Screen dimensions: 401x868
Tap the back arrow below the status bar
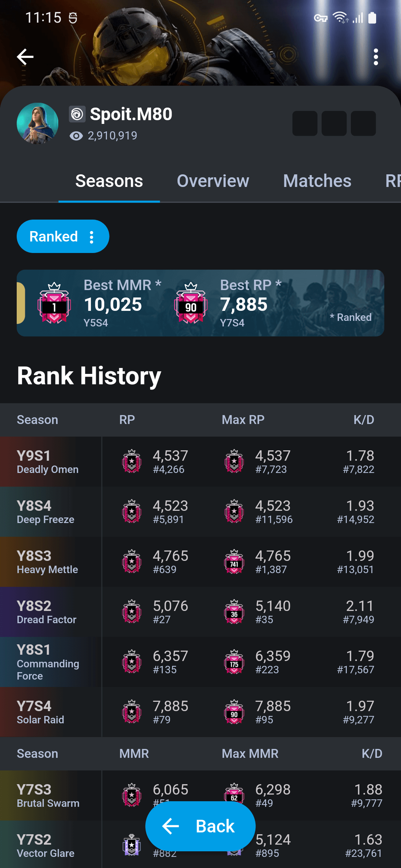coord(25,57)
